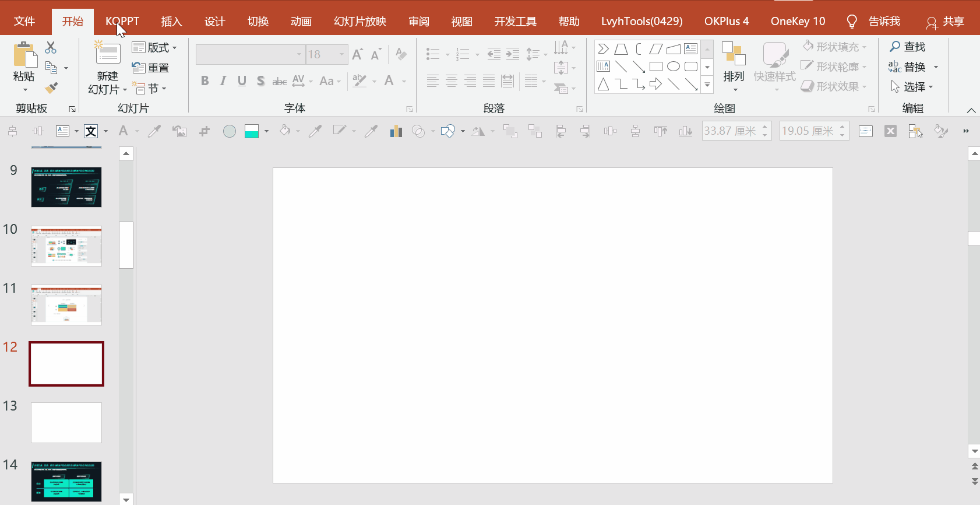Switch to the KOPPT tab
Image resolution: width=980 pixels, height=505 pixels.
coord(122,22)
